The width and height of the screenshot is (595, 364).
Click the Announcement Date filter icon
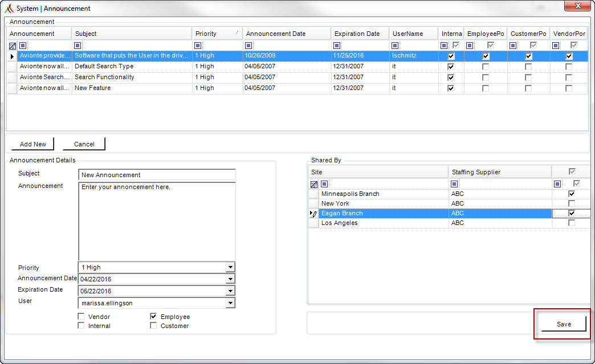(248, 46)
